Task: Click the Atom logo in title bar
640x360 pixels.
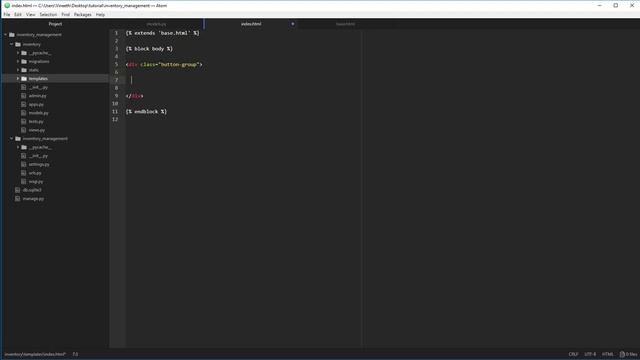Action: [7, 6]
